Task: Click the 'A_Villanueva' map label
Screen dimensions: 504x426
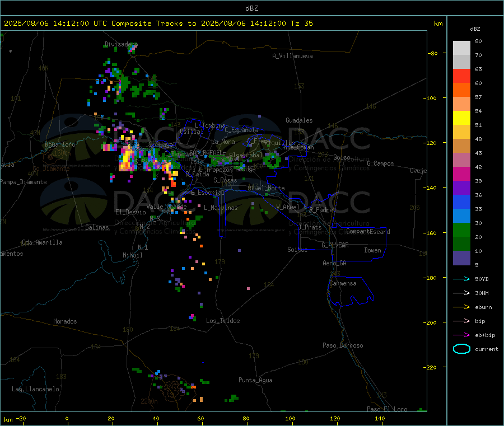Action: coord(292,56)
